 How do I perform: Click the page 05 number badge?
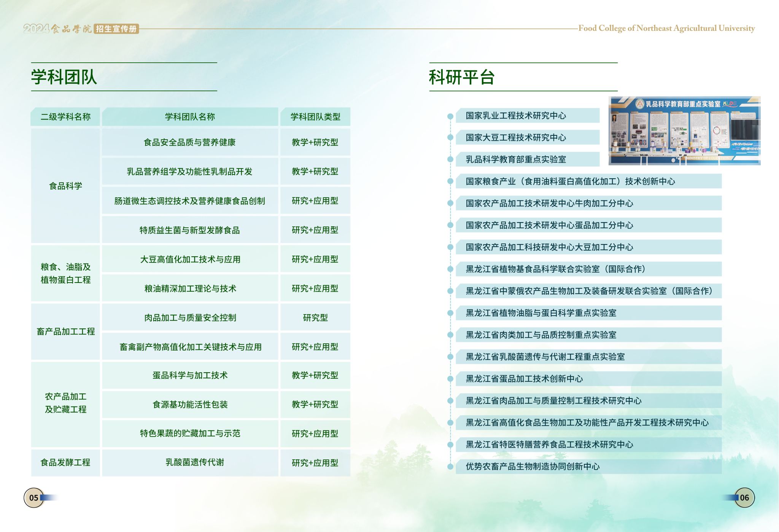pyautogui.click(x=34, y=497)
